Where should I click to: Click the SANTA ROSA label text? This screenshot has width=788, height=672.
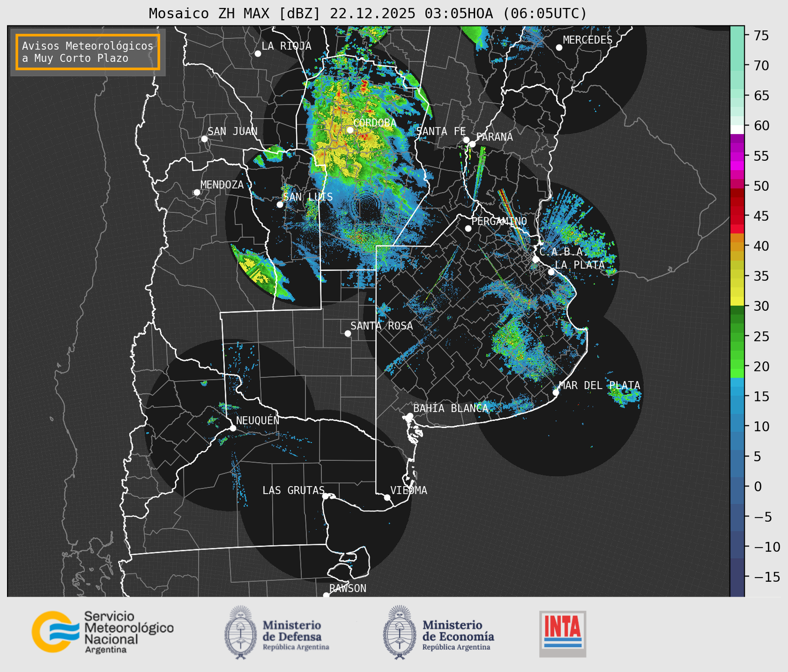point(382,326)
